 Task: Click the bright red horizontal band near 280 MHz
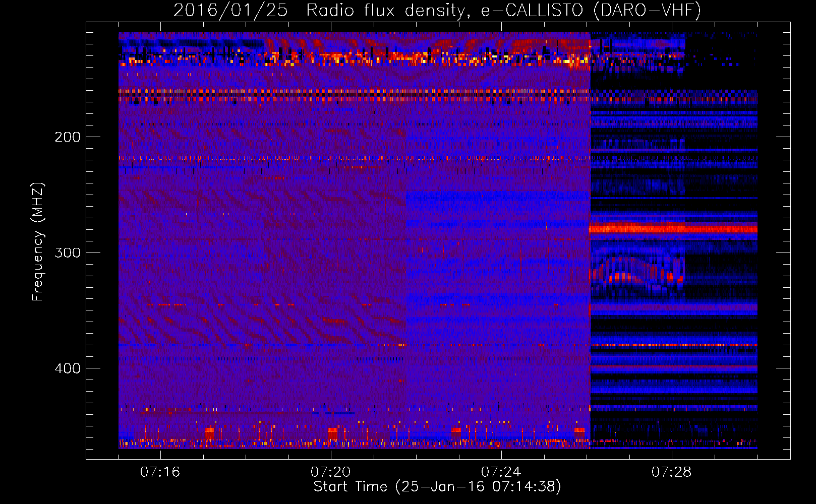pyautogui.click(x=673, y=229)
